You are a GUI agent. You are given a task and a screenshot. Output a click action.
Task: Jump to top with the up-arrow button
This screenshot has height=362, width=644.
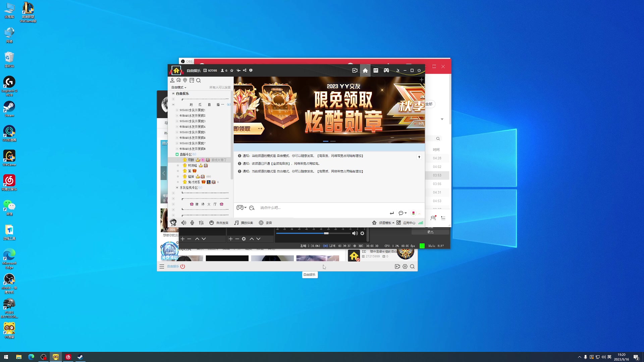(x=419, y=157)
